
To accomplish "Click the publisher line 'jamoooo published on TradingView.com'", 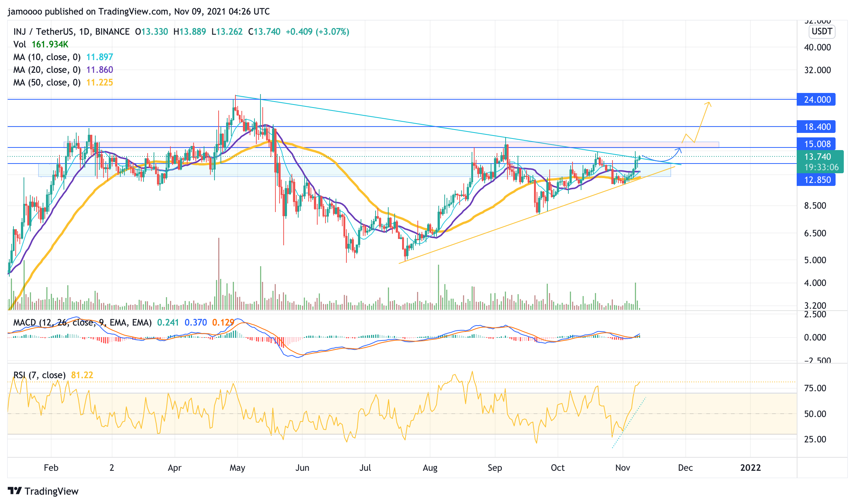I will pos(88,12).
